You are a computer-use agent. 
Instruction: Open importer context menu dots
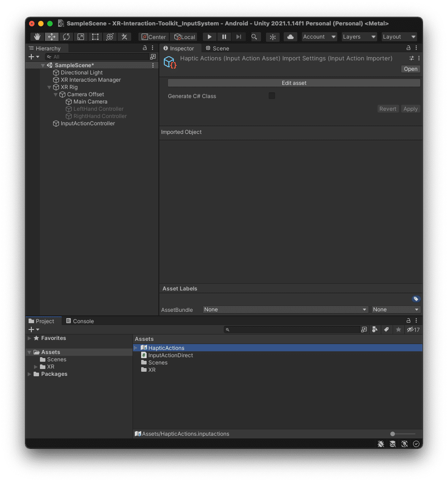419,58
